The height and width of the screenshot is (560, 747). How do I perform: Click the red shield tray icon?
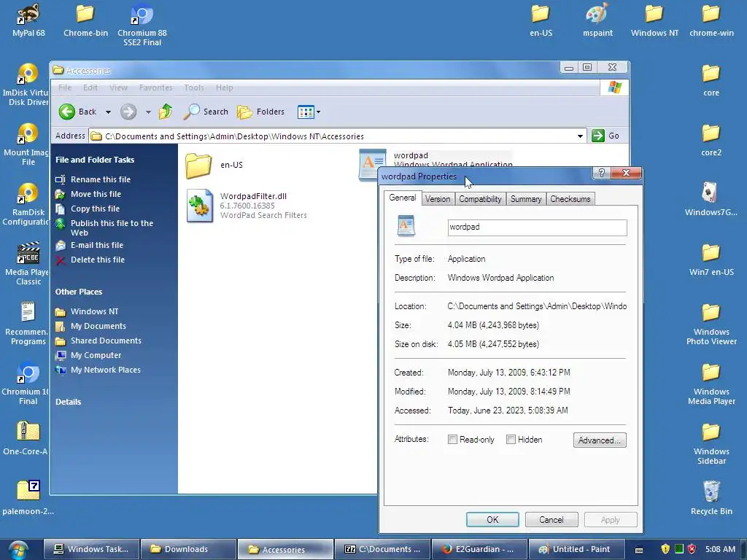tap(692, 549)
